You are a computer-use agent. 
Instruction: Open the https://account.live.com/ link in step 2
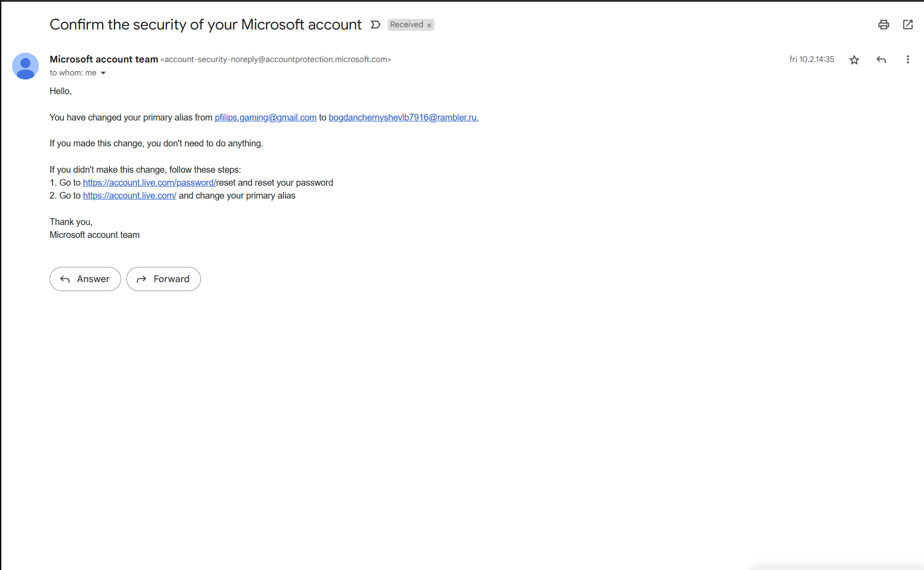tap(130, 196)
